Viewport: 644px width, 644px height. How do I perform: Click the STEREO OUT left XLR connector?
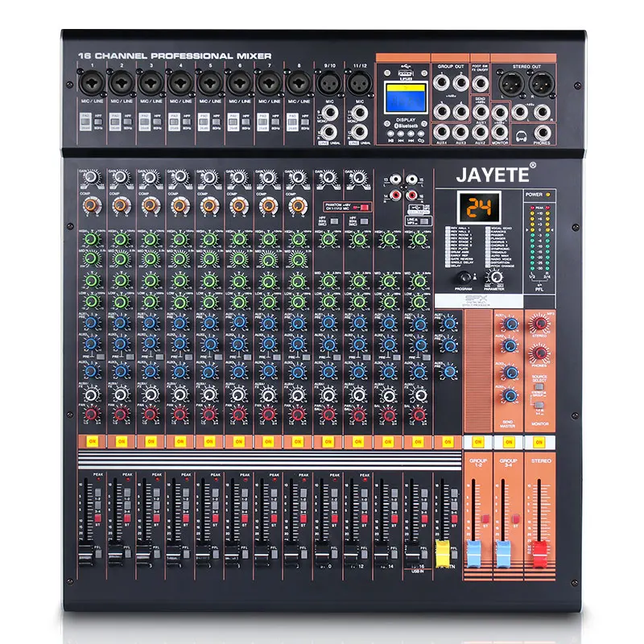click(511, 84)
